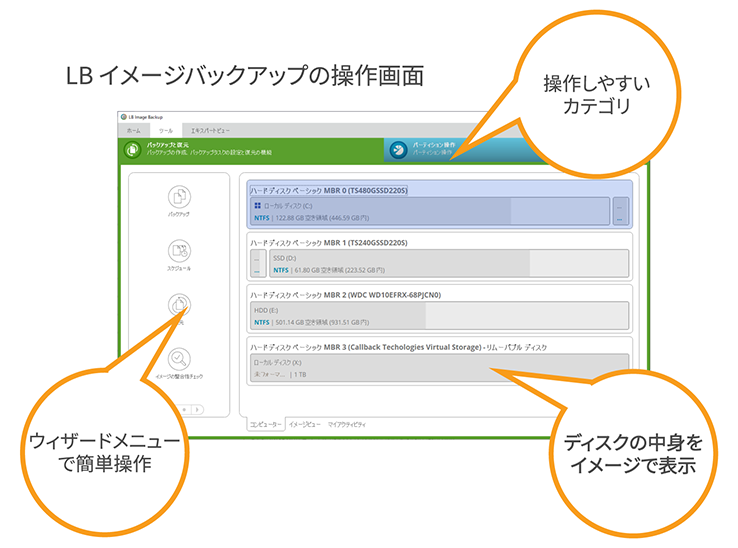Click the 501.14 GB free space text
Screen dimensions: 738x548
pos(322,322)
